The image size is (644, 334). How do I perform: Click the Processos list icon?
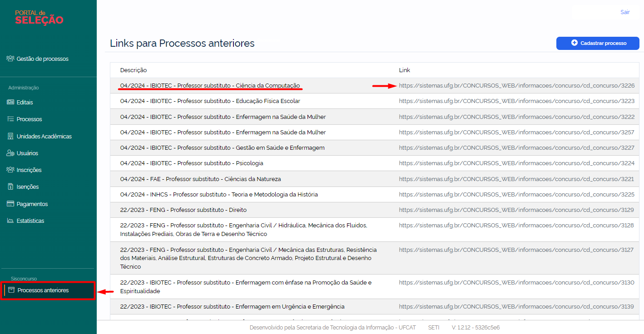tap(10, 119)
